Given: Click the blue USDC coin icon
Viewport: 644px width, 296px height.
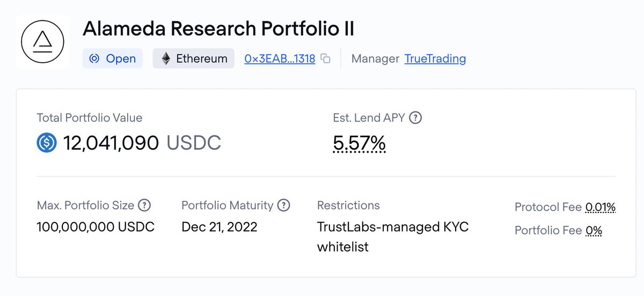Looking at the screenshot, I should (x=47, y=143).
